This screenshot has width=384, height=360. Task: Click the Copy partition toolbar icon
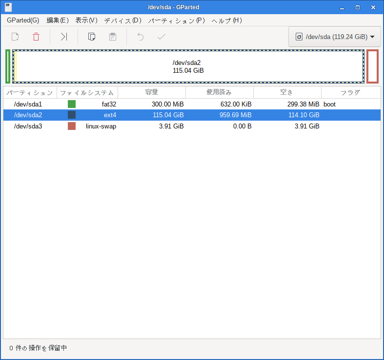pyautogui.click(x=92, y=37)
